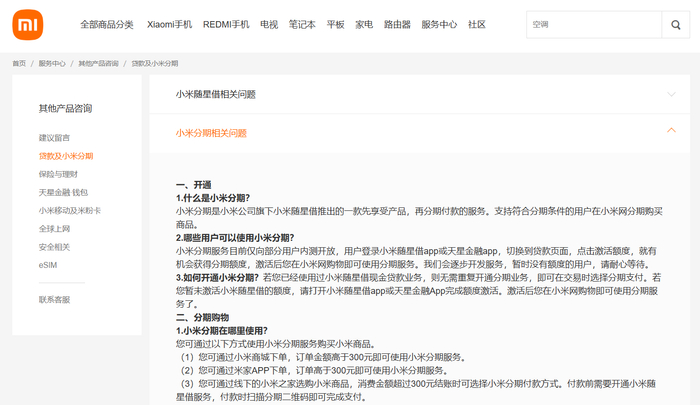Click 其他产品咨询 sidebar title
Screen dimensions: 700x405
[65, 109]
